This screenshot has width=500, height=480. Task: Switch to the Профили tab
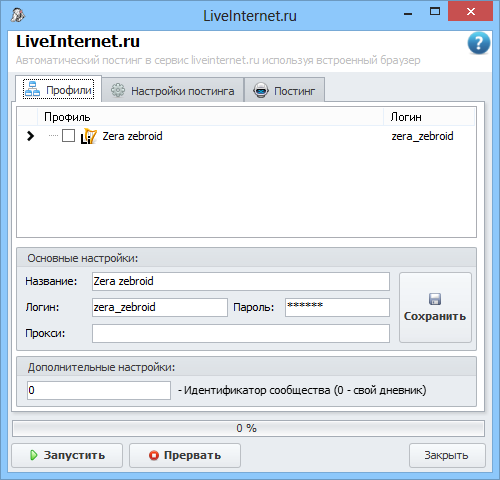click(59, 89)
